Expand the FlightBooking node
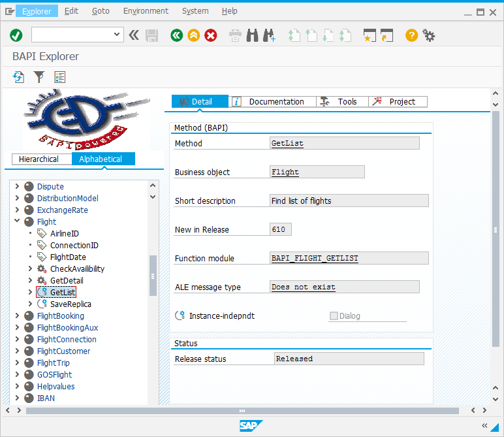504x437 pixels. 17,316
